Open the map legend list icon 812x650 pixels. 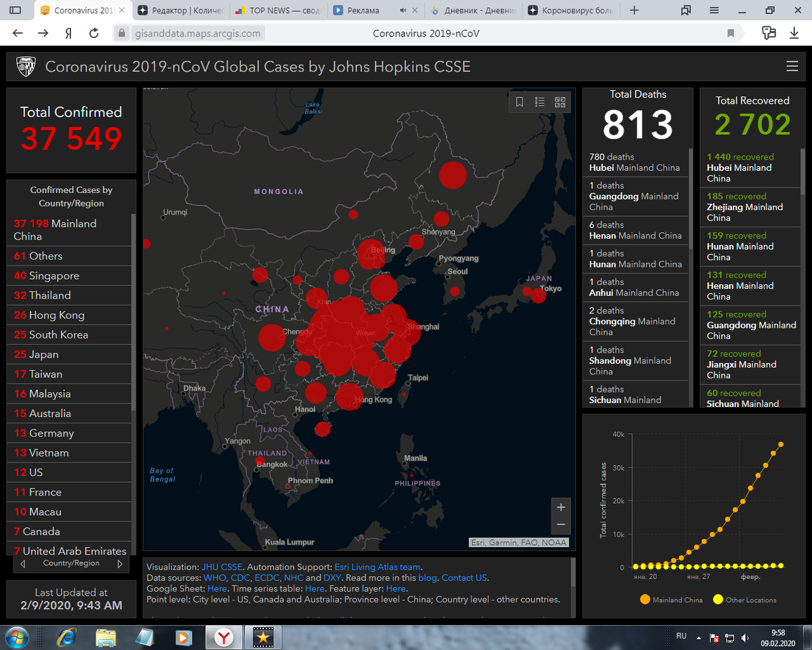(x=539, y=102)
